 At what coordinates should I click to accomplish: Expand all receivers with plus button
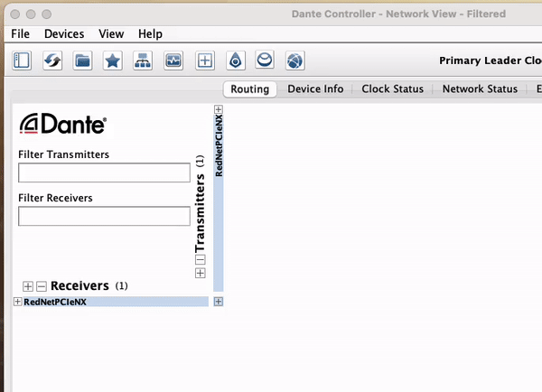coord(28,286)
